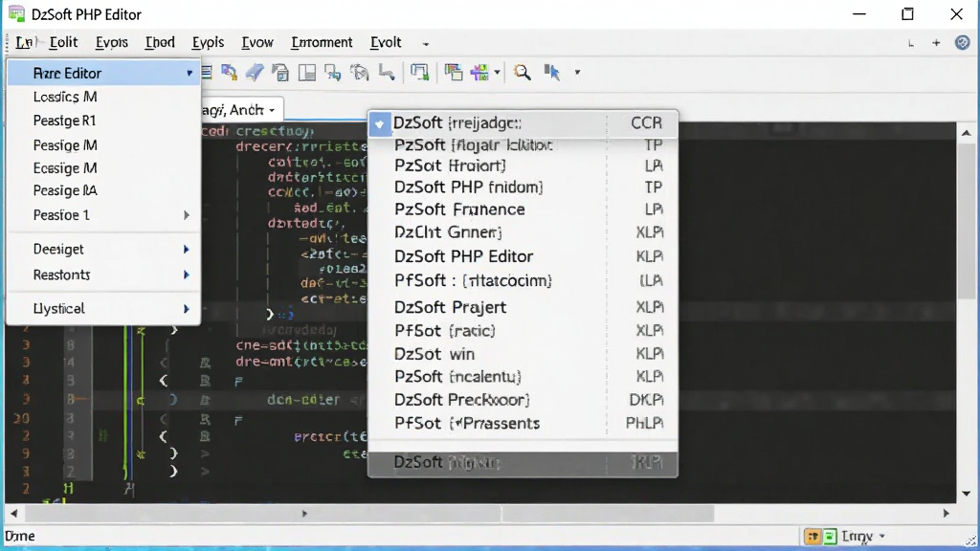Choose Ecesiige M menu entry

pos(103,168)
